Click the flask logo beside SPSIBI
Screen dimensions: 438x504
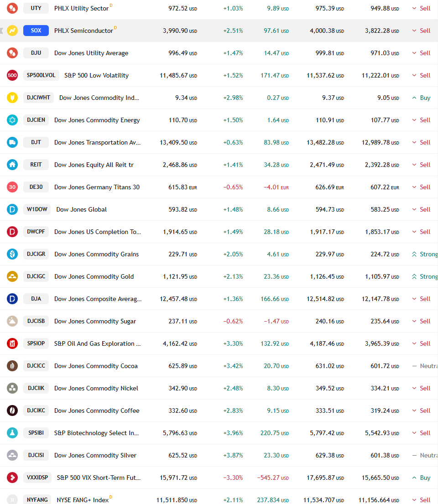[x=12, y=433]
